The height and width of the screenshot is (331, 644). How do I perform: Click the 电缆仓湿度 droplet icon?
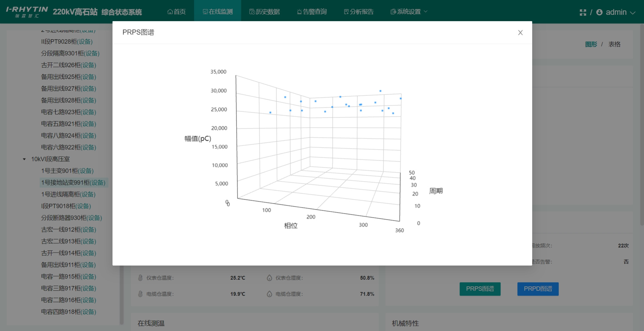coord(269,294)
